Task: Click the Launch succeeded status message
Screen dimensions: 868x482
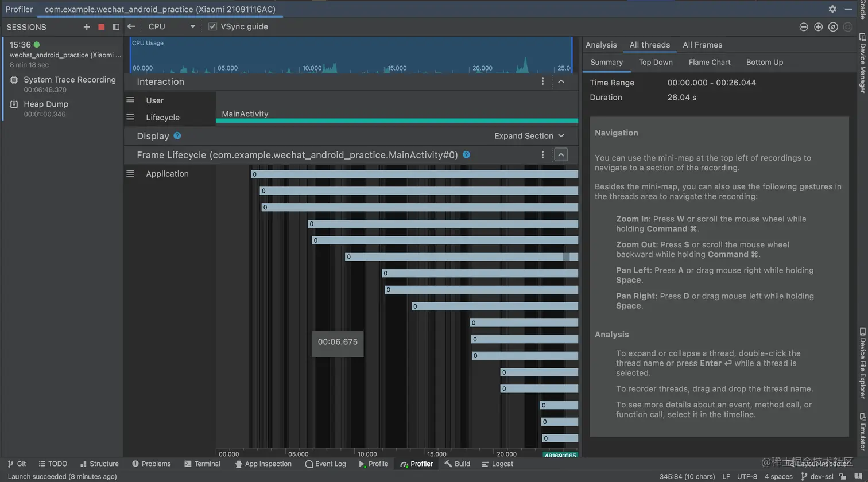Action: [62, 476]
